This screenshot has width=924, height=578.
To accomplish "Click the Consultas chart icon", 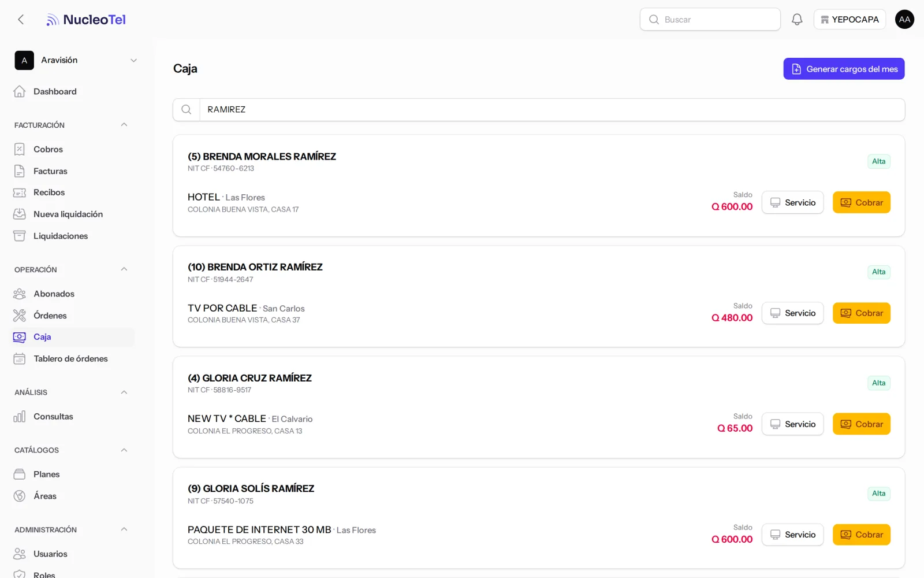I will (20, 417).
